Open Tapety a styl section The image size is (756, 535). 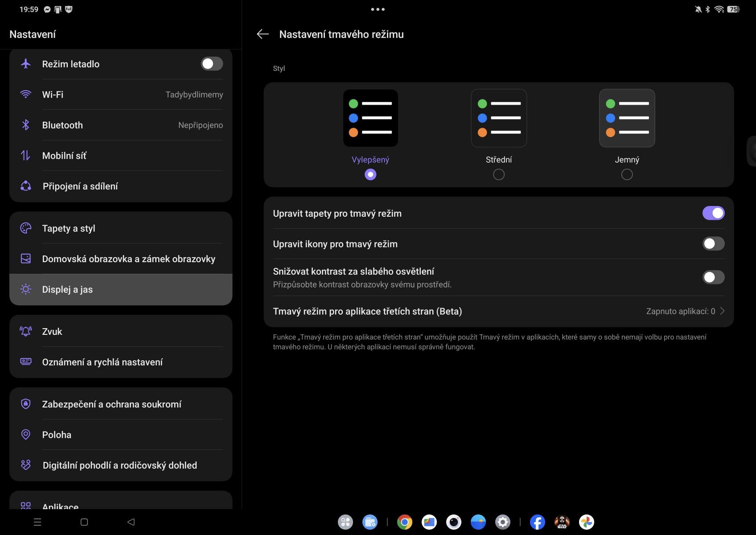pos(120,228)
